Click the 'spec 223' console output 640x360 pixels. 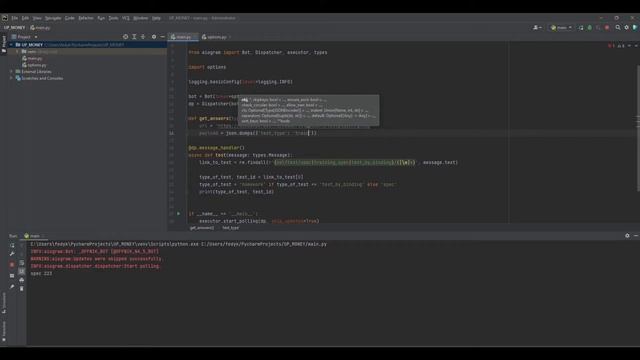click(x=41, y=273)
